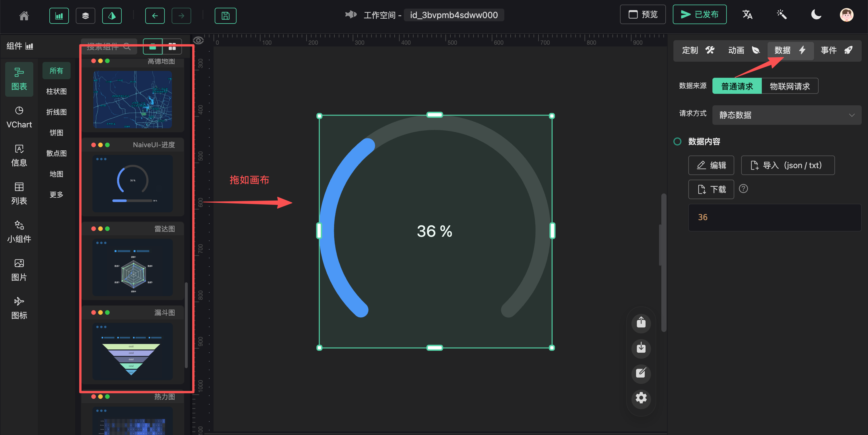868x435 pixels.
Task: Select 普通请求 data source option
Action: [x=737, y=86]
